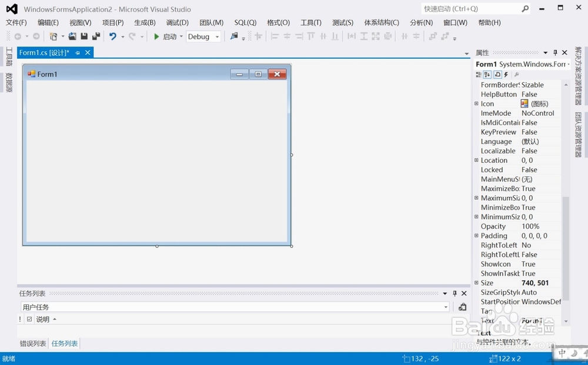
Task: Show Events with the lightning icon
Action: [x=506, y=75]
